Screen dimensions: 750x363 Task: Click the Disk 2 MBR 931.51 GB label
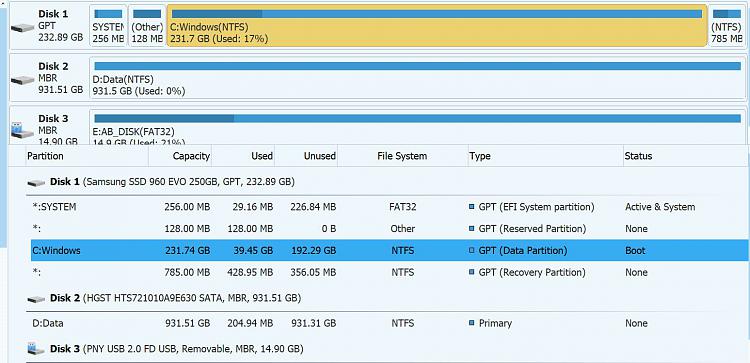pos(60,78)
